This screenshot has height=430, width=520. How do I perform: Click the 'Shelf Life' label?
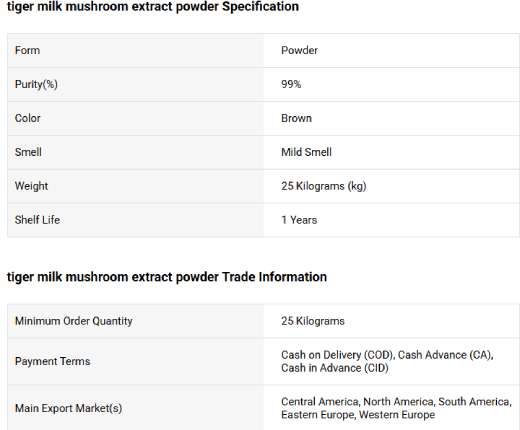[37, 220]
